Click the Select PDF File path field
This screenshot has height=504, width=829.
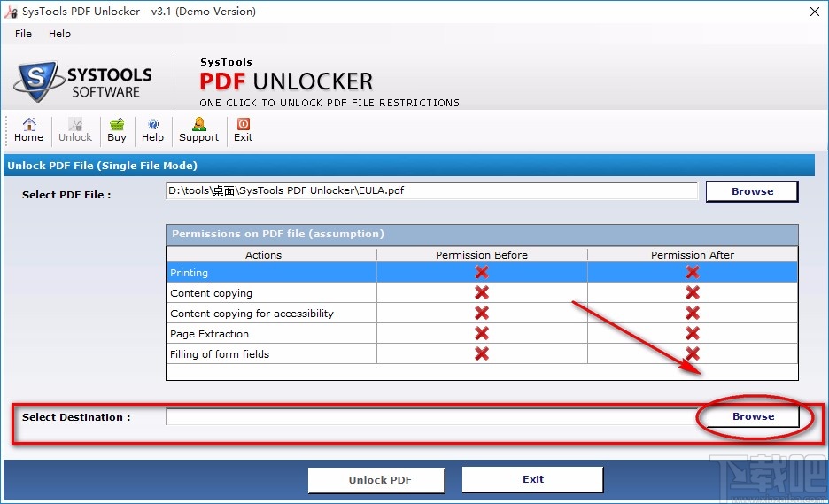[431, 191]
